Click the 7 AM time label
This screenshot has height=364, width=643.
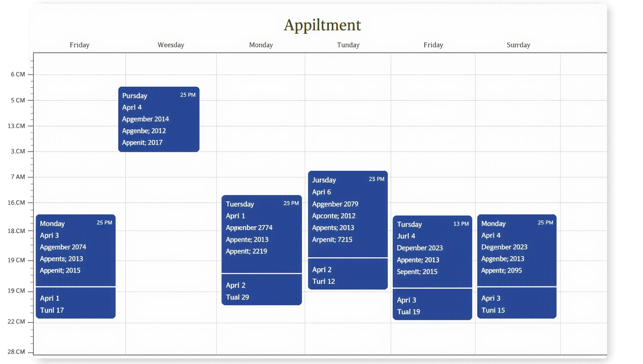pos(18,177)
